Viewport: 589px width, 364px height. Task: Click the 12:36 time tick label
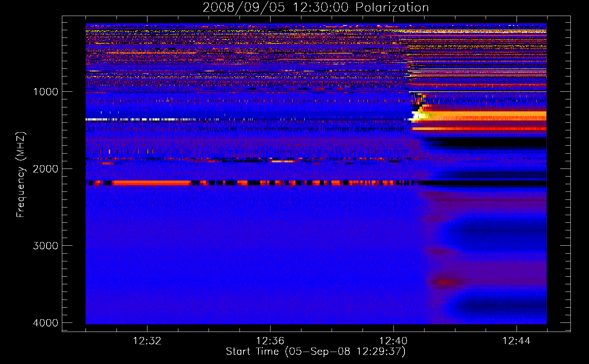[x=270, y=341]
